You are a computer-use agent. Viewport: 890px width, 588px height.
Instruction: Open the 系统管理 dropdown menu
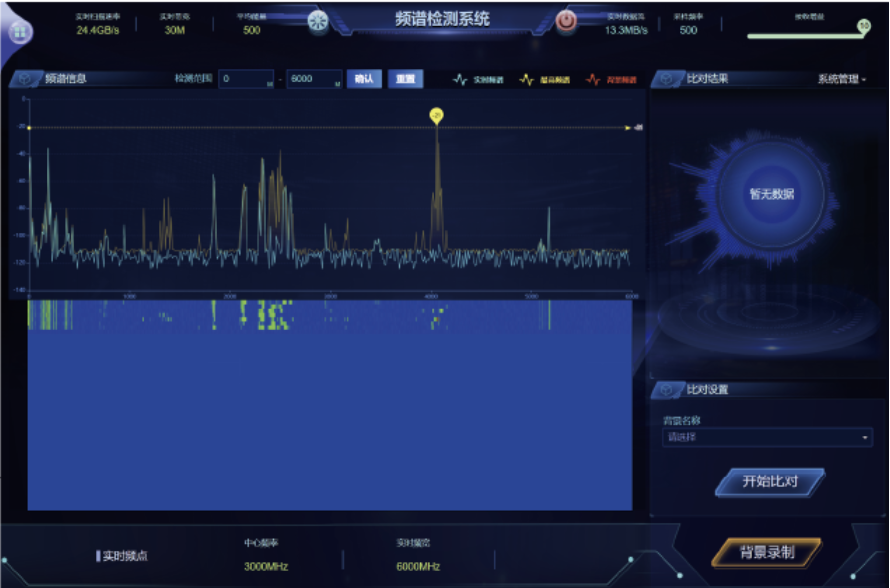coord(842,79)
